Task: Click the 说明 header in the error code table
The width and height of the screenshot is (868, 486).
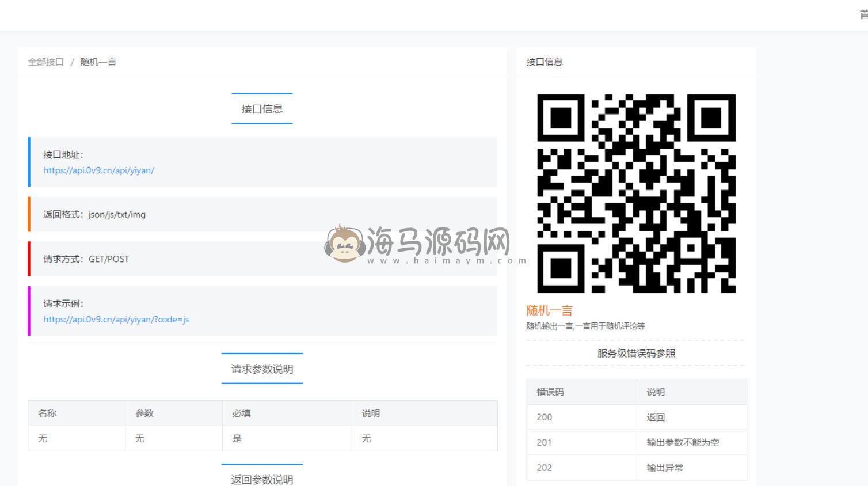Action: point(692,392)
